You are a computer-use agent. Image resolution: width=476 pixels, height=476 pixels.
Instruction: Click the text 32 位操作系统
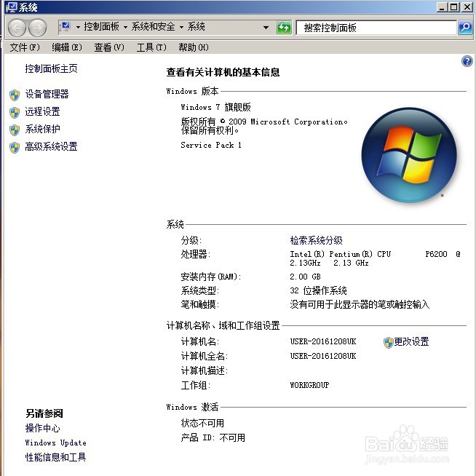(x=318, y=290)
